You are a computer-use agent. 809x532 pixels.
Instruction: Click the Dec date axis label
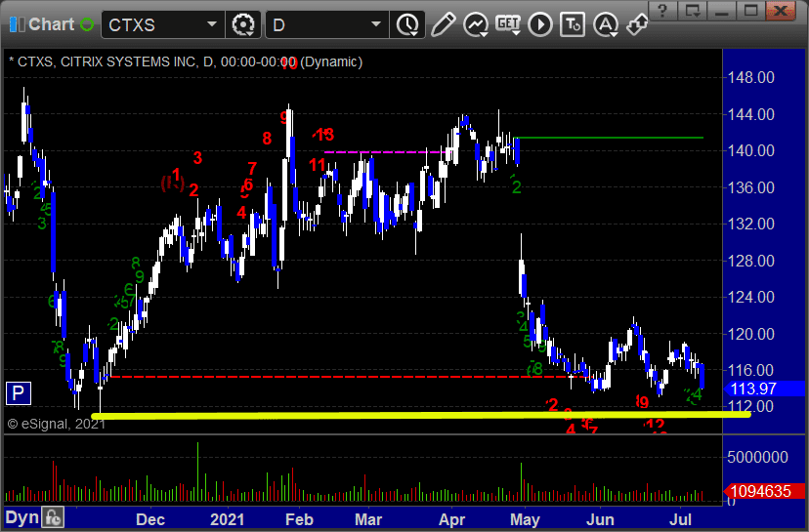[150, 519]
